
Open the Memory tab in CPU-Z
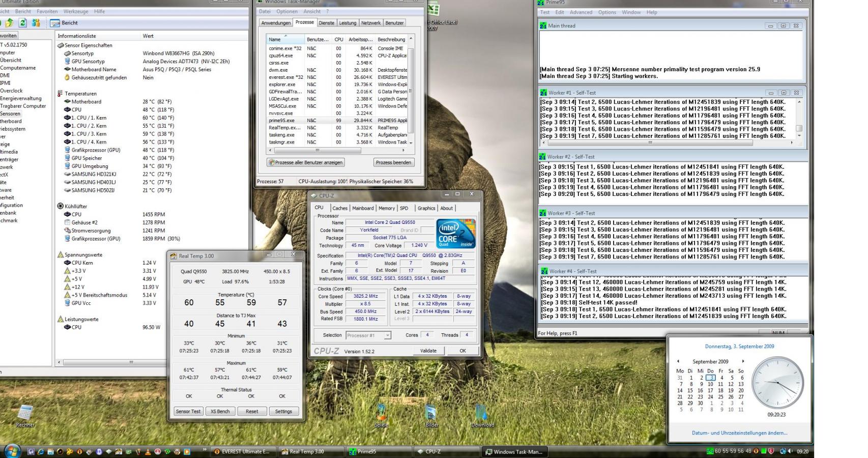386,208
